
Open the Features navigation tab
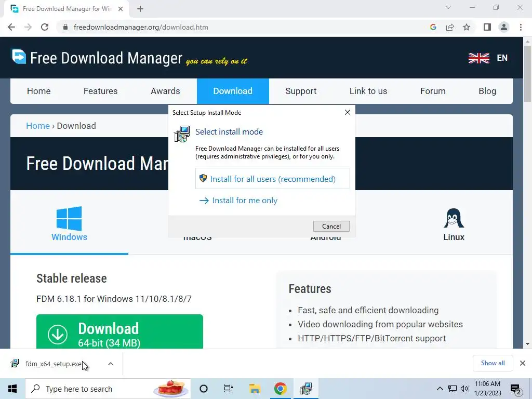pos(100,91)
